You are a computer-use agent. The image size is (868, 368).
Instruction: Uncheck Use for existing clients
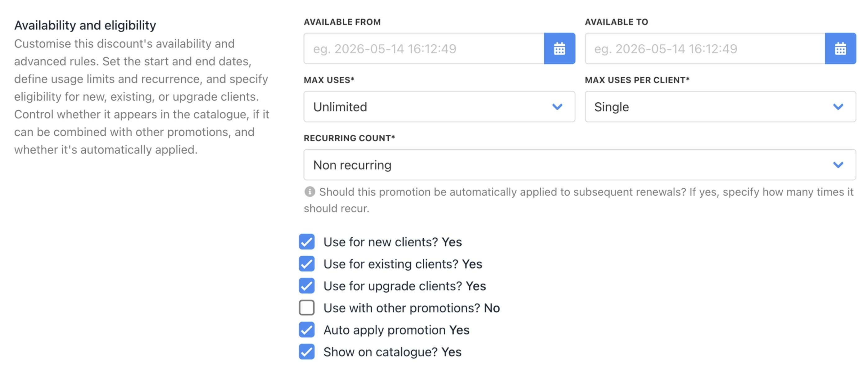307,264
